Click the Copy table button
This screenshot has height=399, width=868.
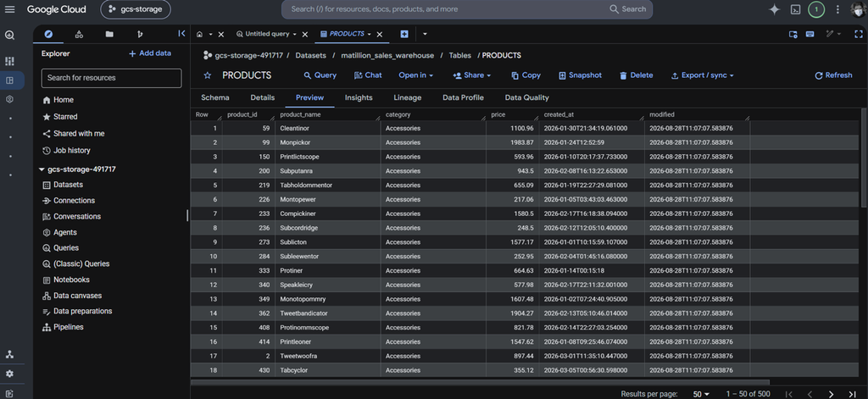(526, 75)
